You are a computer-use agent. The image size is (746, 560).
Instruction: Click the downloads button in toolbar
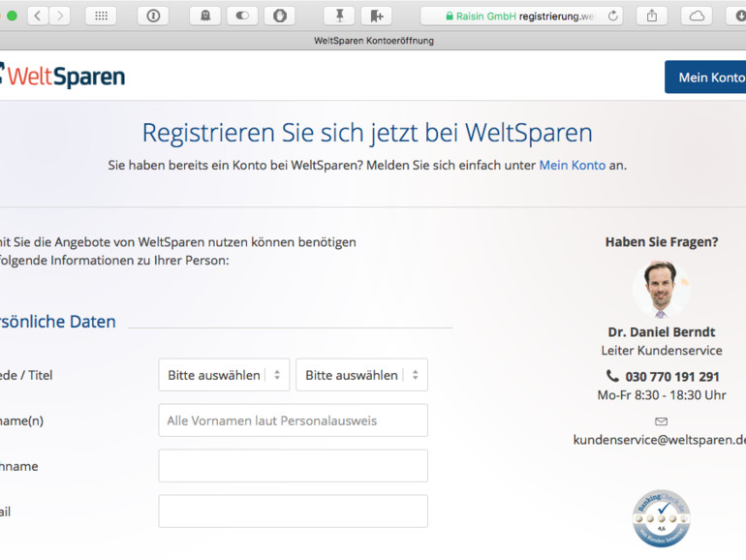(x=737, y=16)
